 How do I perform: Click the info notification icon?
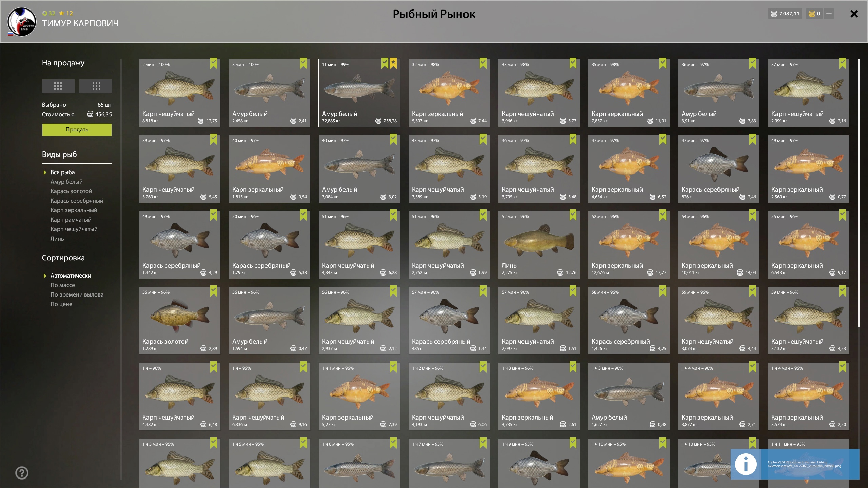pos(746,464)
